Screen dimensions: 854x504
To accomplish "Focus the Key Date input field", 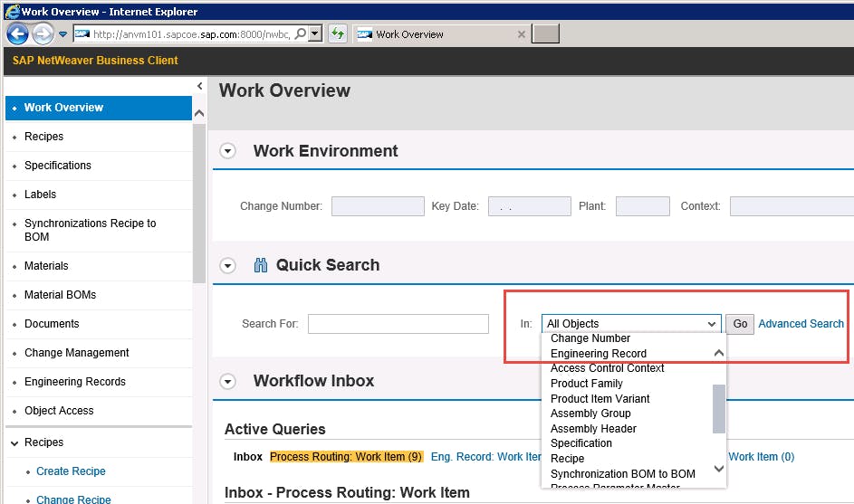I will 530,206.
